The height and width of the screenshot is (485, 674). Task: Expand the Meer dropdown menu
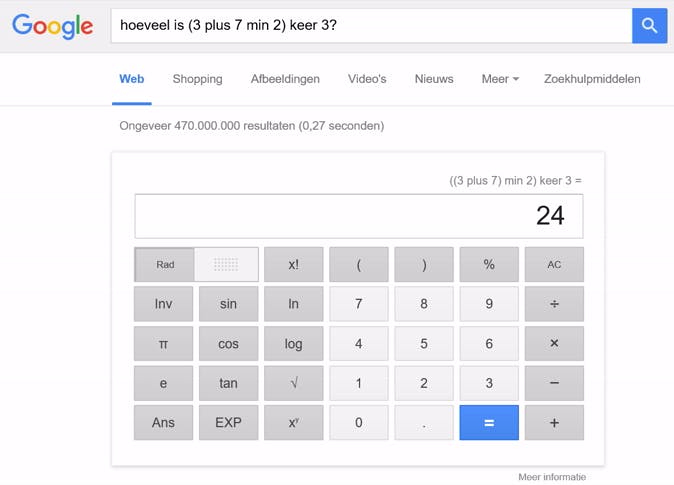(500, 79)
